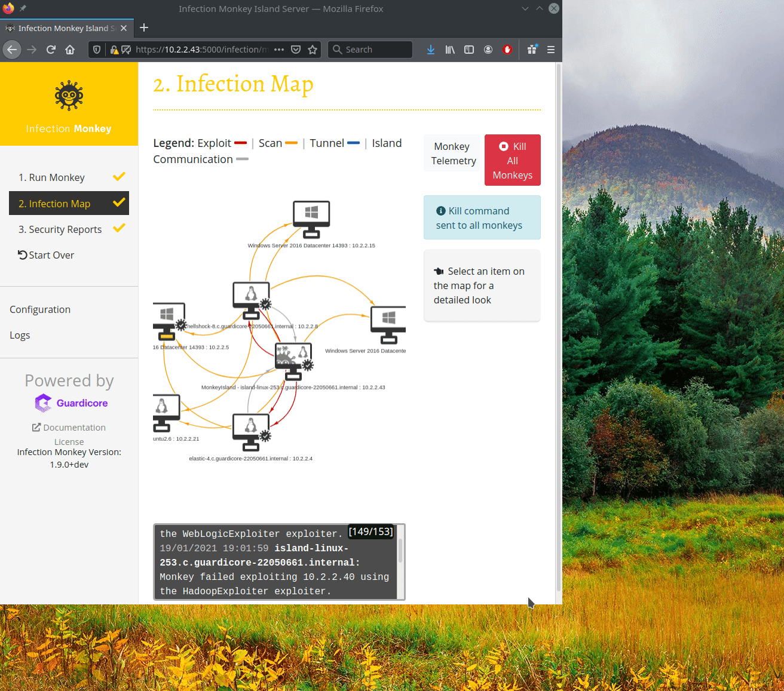Screen dimensions: 784x691
Task: Toggle Monkey Telemetry button
Action: click(x=452, y=153)
